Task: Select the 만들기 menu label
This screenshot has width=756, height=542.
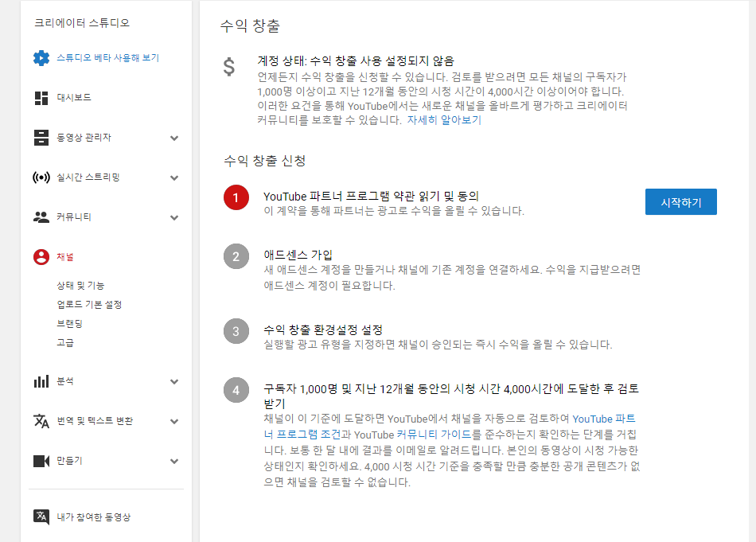Action: [x=69, y=461]
